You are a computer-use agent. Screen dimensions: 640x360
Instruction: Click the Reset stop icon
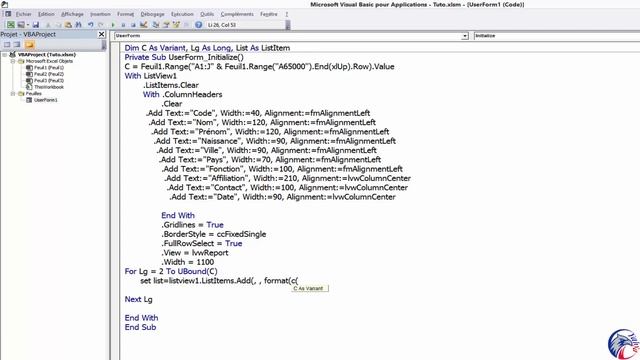133,25
